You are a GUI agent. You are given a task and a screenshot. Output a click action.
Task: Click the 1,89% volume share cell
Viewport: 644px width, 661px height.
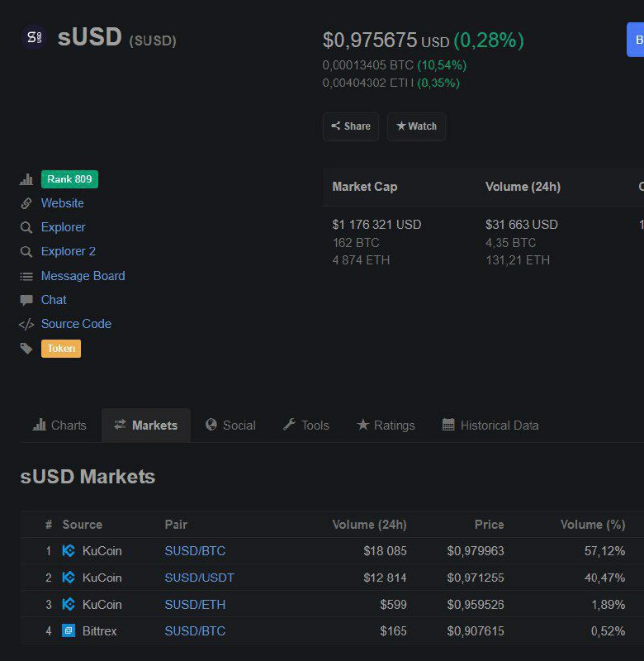pos(608,605)
